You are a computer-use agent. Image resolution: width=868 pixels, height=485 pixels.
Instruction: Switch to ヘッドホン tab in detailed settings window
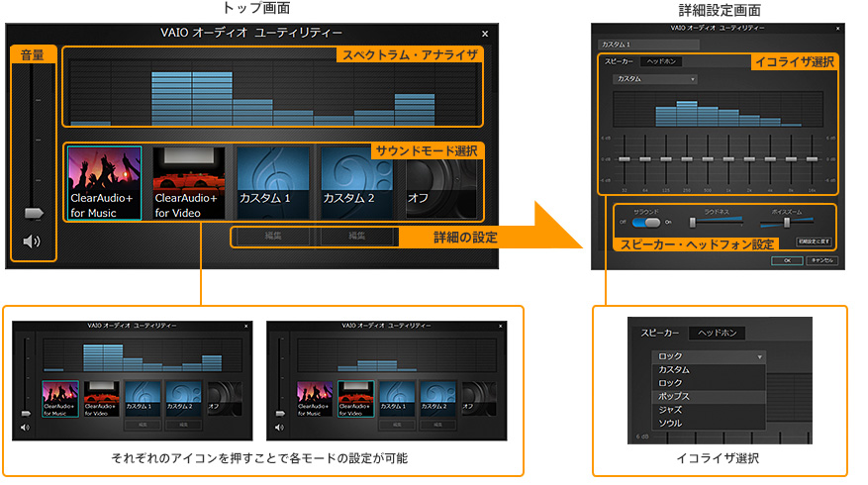(661, 61)
